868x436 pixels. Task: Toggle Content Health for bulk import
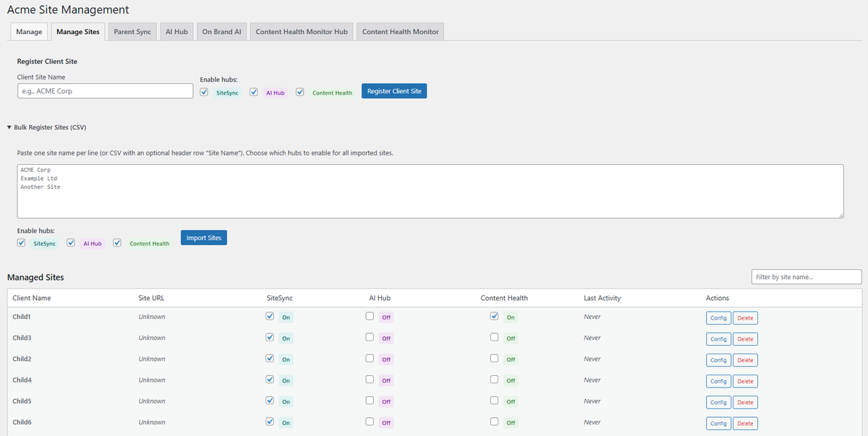[x=117, y=243]
